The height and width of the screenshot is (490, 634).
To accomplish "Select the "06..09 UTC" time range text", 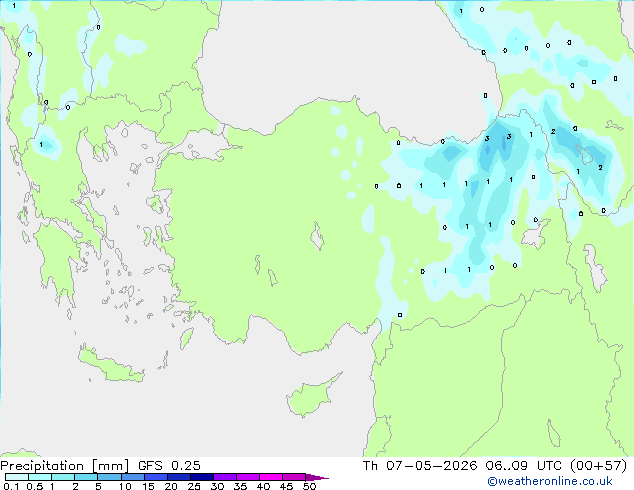I will [524, 466].
